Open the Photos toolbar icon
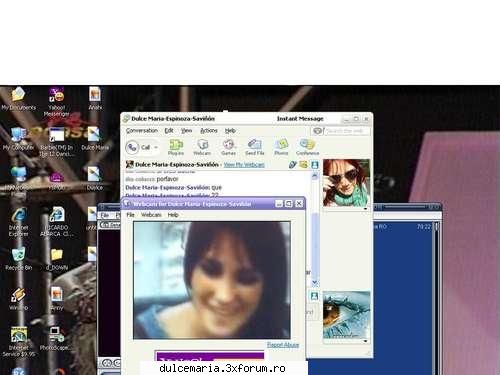The width and height of the screenshot is (500, 375). [281, 147]
